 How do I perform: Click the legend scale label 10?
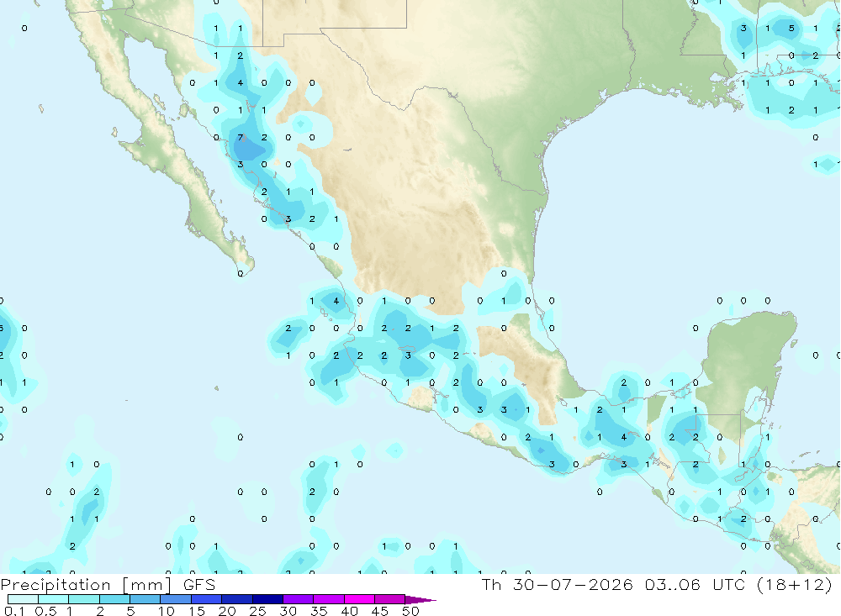pos(167,611)
